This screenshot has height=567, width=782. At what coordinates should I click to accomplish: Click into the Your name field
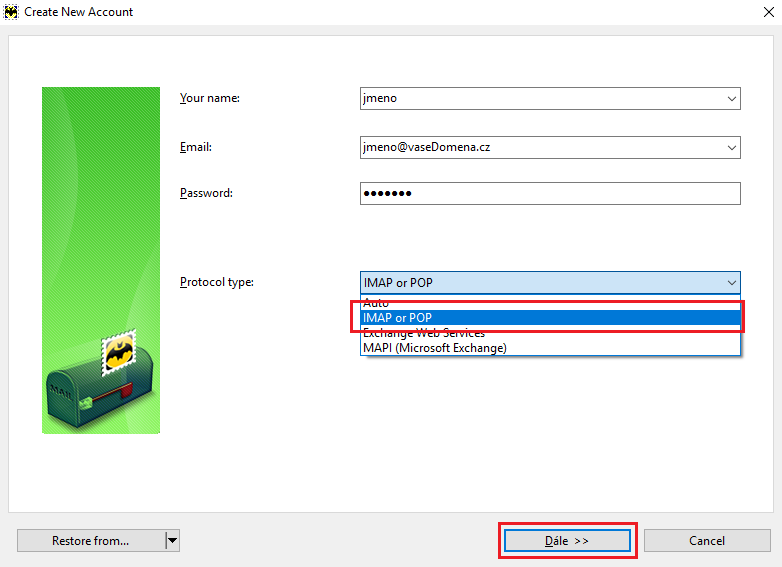click(x=540, y=98)
